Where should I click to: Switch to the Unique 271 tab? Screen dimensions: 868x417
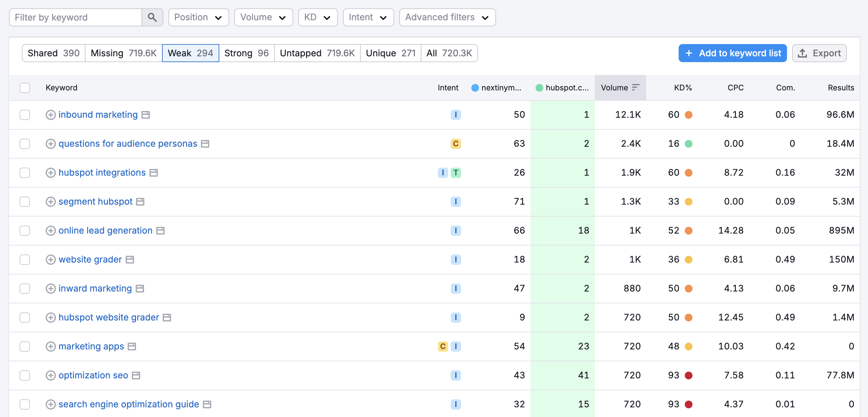tap(391, 53)
